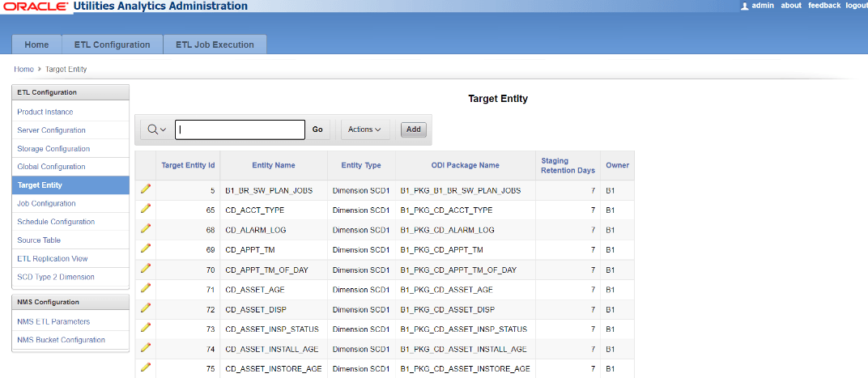The image size is (868, 378).
Task: Click B1_PKG_B1_BR_SW_PLAN_JOBS package cell
Action: coord(465,190)
